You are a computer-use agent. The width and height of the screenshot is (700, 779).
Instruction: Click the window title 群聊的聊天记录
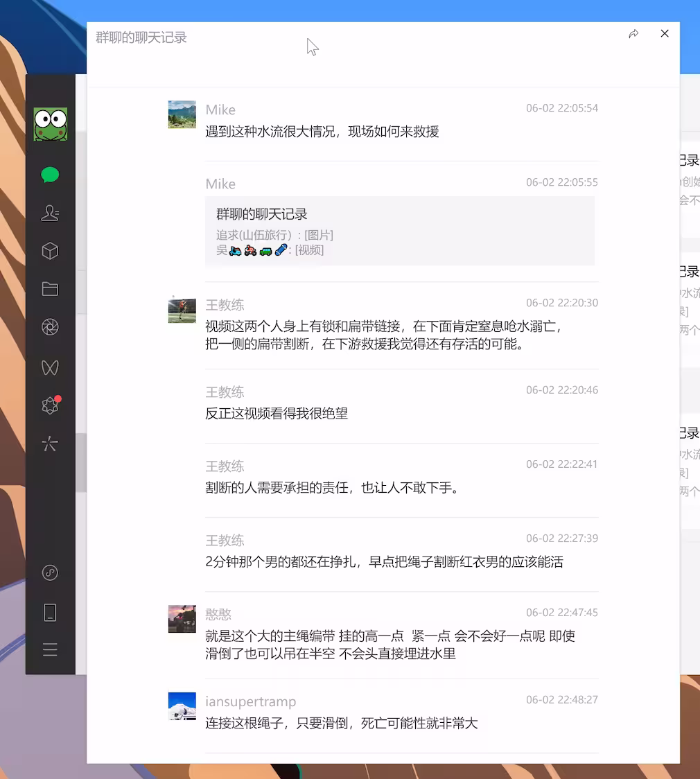[x=141, y=37]
